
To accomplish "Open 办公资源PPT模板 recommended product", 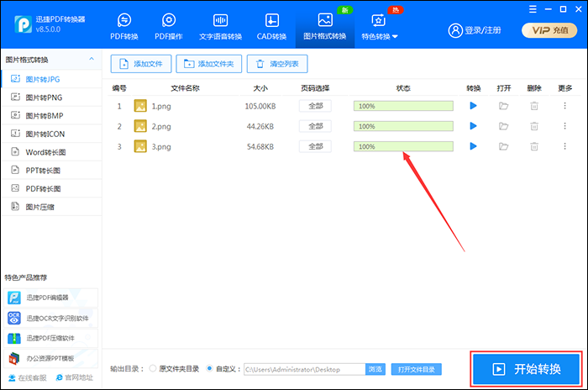I will 51,358.
